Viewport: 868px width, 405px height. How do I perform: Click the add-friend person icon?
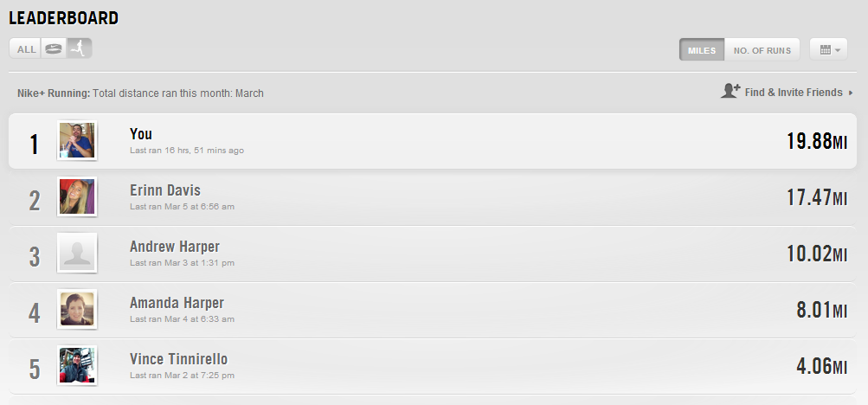730,91
